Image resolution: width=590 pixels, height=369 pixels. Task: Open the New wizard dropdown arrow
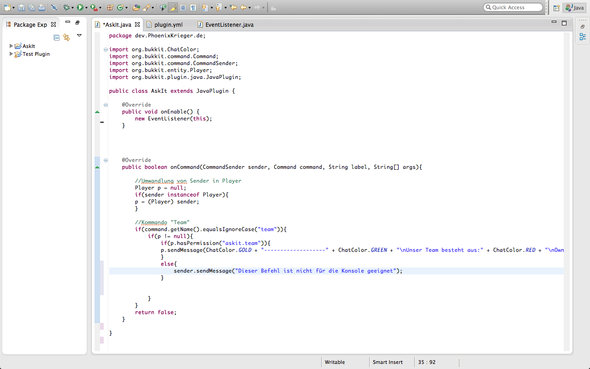[14, 8]
